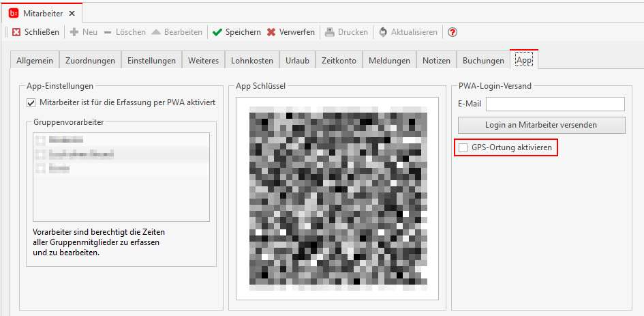Click the App Schlüssel QR code image
This screenshot has width=644, height=316.
[338, 199]
